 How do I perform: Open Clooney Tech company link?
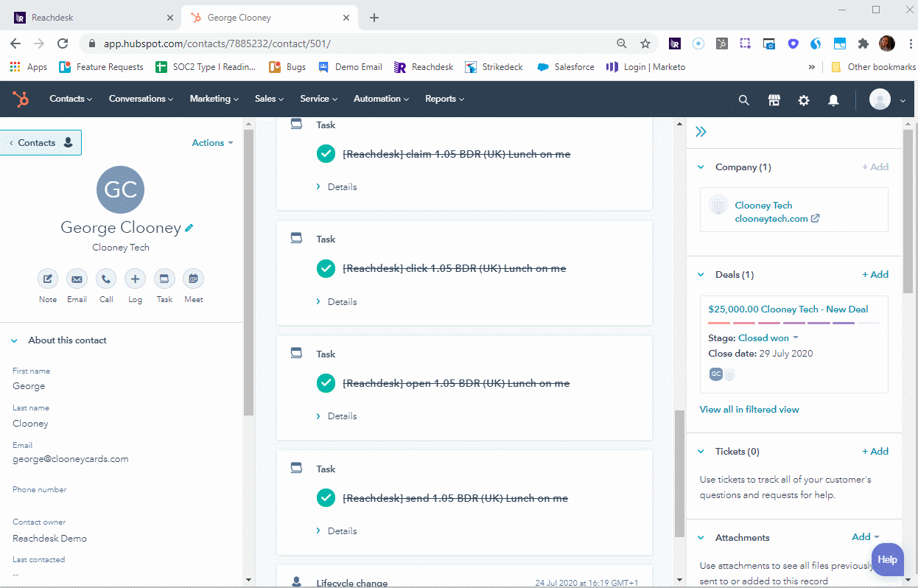(763, 206)
